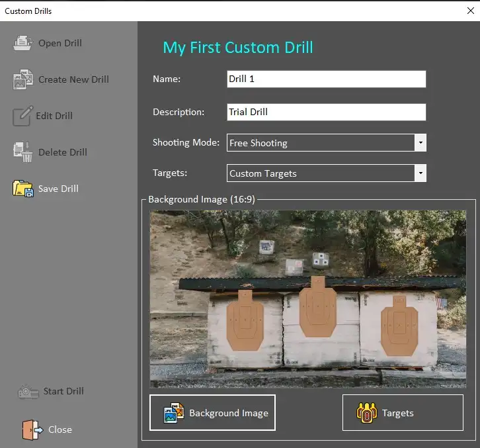Screen dimensions: 480x448
Task: Click the Save Drill folder icon
Action: 23,189
